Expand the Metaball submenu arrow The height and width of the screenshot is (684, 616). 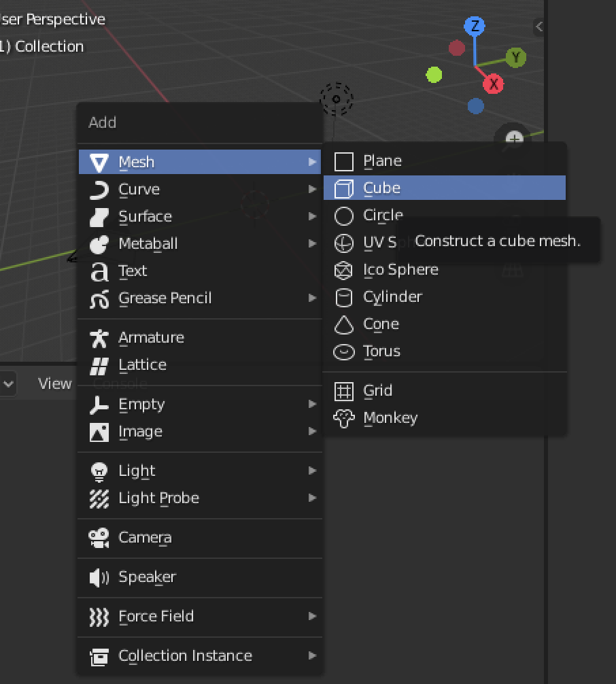tap(312, 243)
